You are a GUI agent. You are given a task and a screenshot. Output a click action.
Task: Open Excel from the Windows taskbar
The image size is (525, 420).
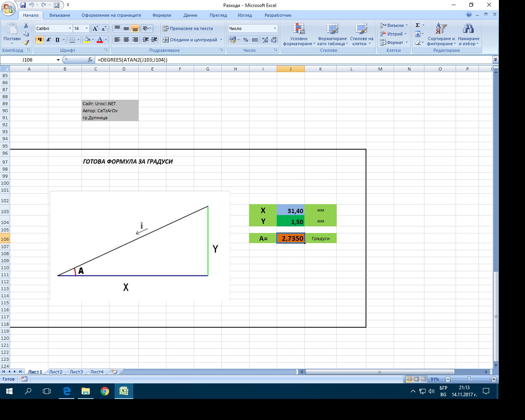tap(124, 391)
